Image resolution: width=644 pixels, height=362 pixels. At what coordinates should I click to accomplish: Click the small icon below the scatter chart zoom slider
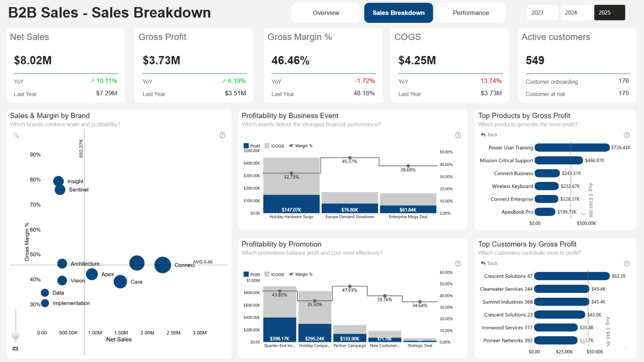(x=15, y=349)
